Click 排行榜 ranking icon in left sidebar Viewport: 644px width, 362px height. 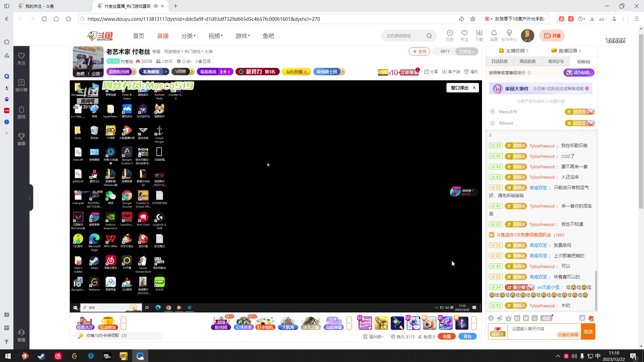point(21,85)
